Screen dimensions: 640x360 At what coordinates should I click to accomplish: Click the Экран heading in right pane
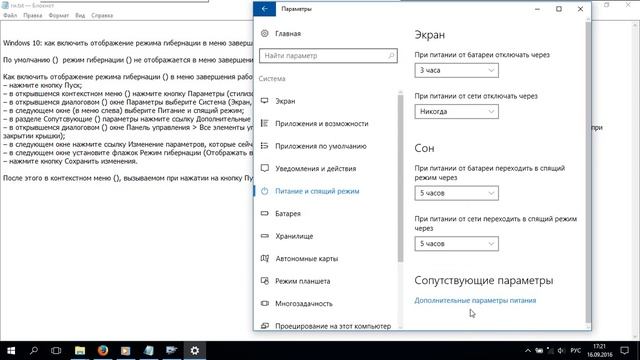click(430, 35)
